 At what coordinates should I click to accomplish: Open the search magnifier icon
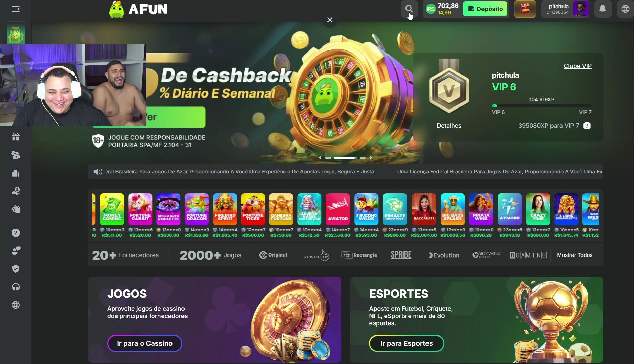409,9
